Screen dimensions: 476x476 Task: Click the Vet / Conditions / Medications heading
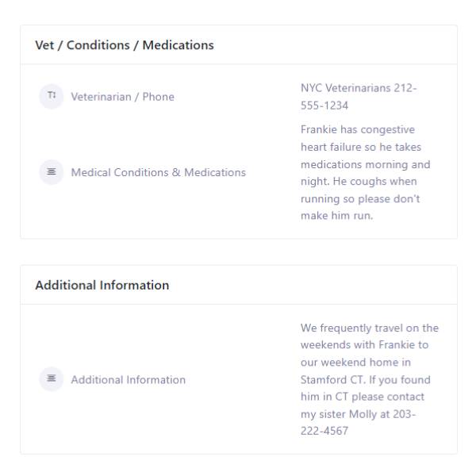[125, 45]
